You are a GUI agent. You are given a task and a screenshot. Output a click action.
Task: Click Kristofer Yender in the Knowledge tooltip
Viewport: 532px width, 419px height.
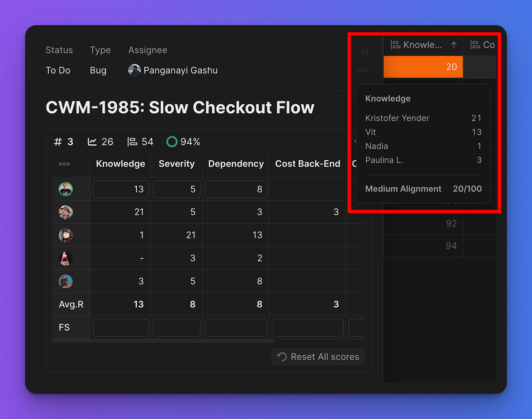coord(397,118)
